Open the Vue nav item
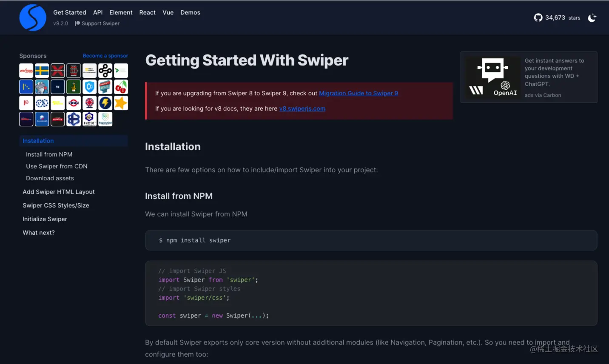This screenshot has width=609, height=364. pyautogui.click(x=168, y=12)
